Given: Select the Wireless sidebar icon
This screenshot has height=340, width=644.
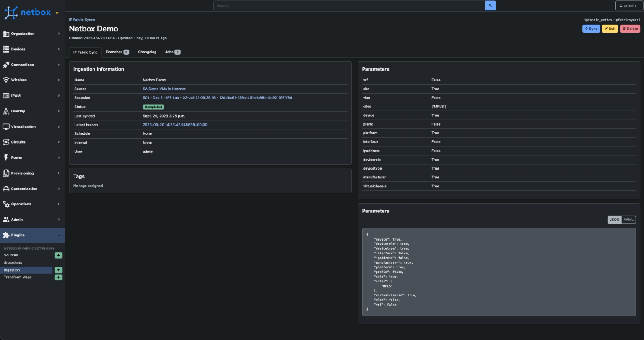Looking at the screenshot, I should click(x=7, y=80).
